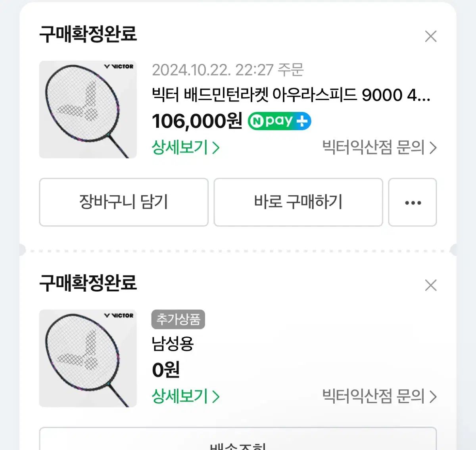Remove the 남성용 추가상품 order entry
476x450 pixels.
pos(430,285)
